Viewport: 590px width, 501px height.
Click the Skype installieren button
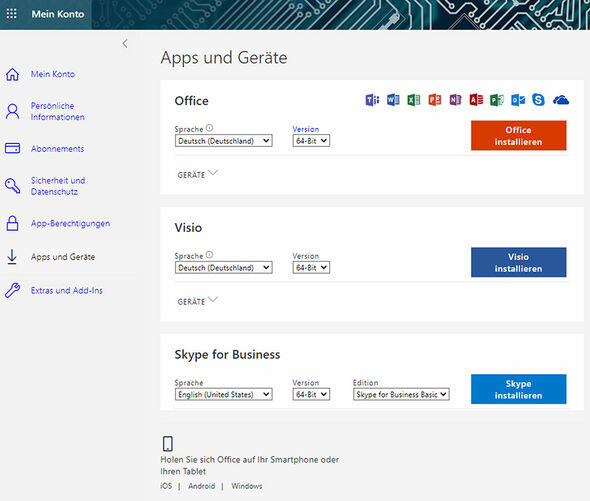click(519, 389)
